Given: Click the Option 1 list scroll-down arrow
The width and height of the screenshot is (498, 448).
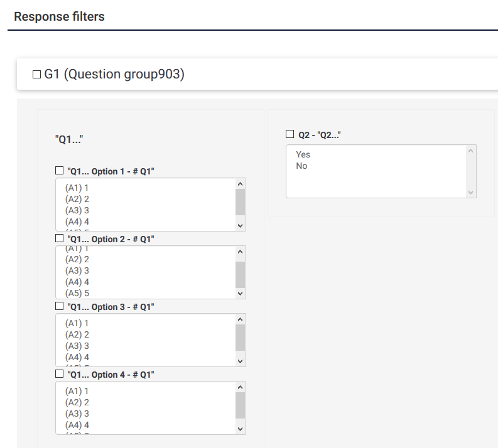Looking at the screenshot, I should coord(240,225).
